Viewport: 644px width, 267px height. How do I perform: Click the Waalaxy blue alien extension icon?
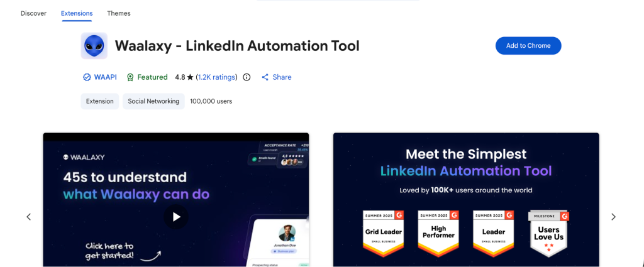click(x=94, y=46)
